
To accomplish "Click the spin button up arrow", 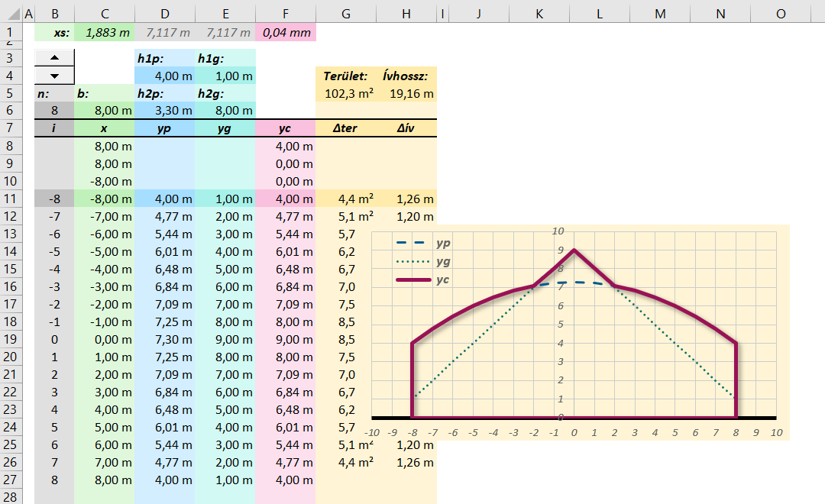I will click(54, 59).
